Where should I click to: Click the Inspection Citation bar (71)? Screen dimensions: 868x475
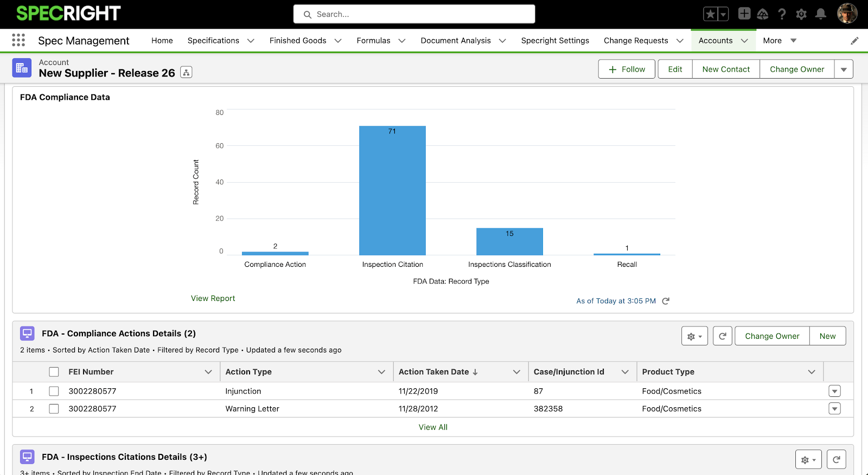click(x=392, y=190)
